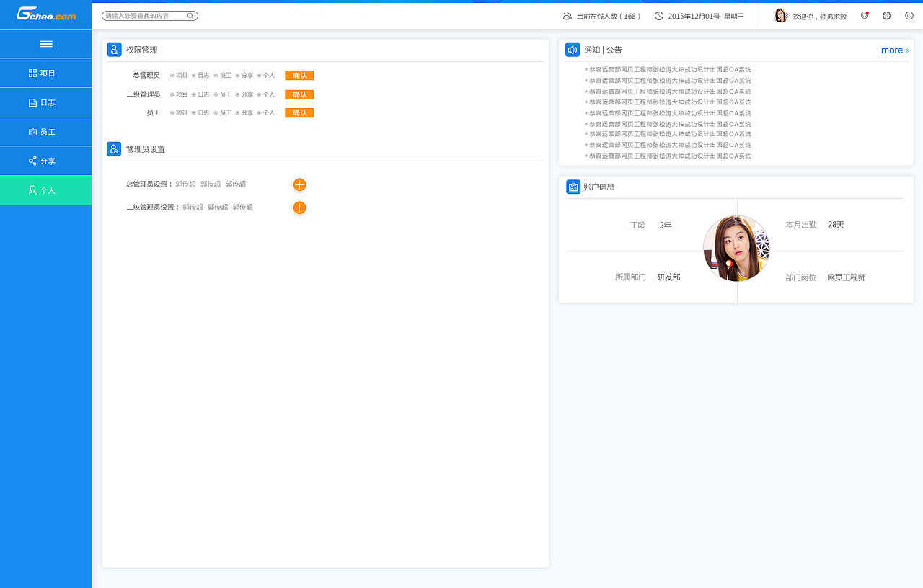923x588 pixels.
Task: Toggle the hamburger sidebar menu
Action: pos(46,44)
